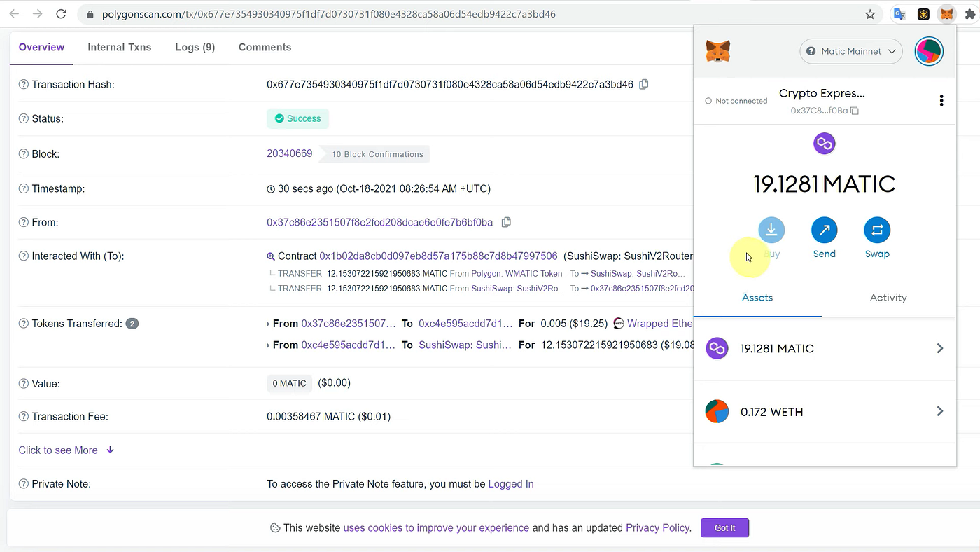Click the Buy button in MetaMask
980x552 pixels.
771,238
